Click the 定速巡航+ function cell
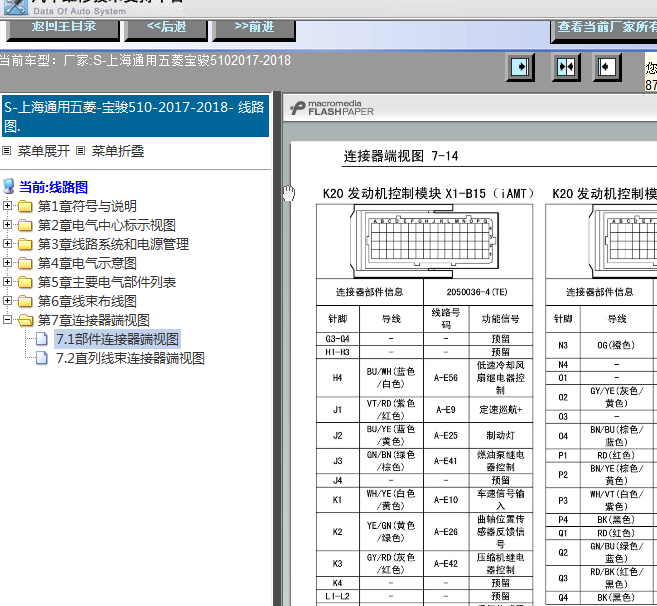657x606 pixels. 500,409
